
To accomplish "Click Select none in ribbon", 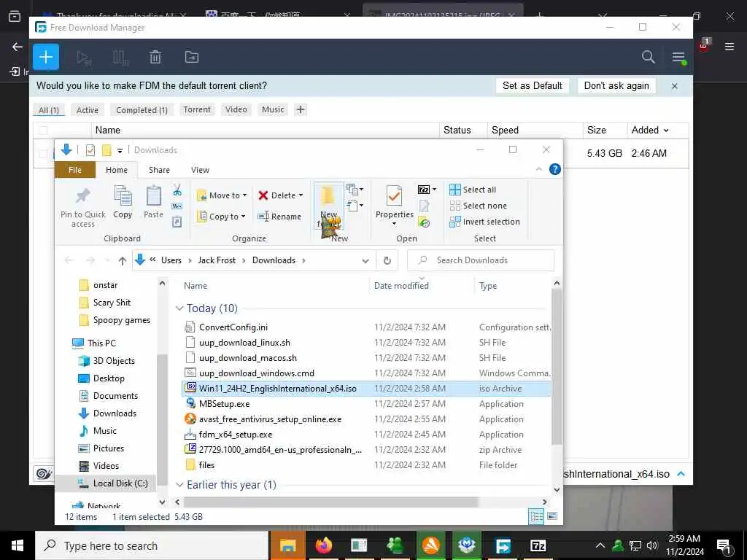I will click(479, 206).
